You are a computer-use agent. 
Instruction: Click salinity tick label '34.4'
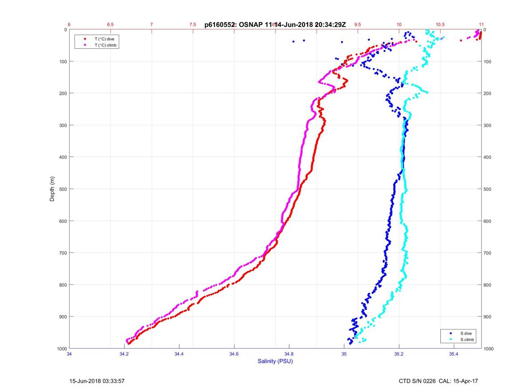[x=179, y=353]
